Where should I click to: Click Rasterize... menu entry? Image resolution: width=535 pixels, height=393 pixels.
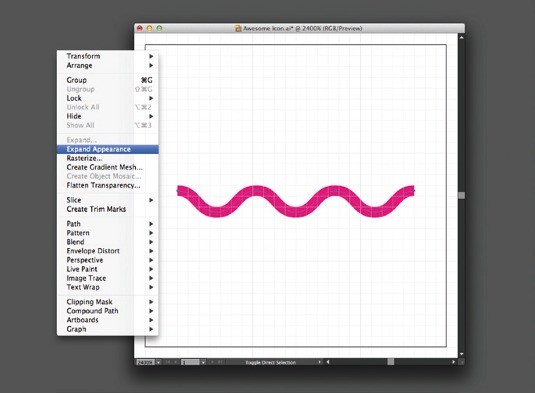(107, 158)
